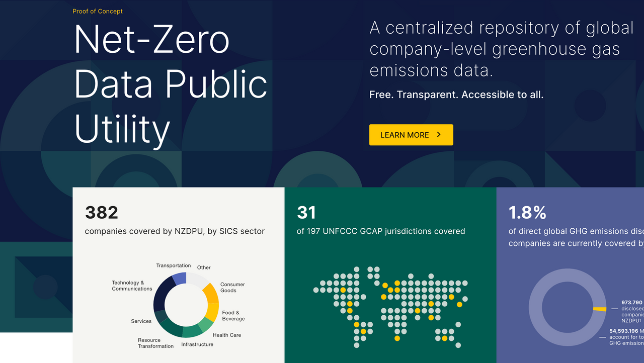Select the Infrastructure donut segment
This screenshot has width=644, height=363.
(192, 330)
